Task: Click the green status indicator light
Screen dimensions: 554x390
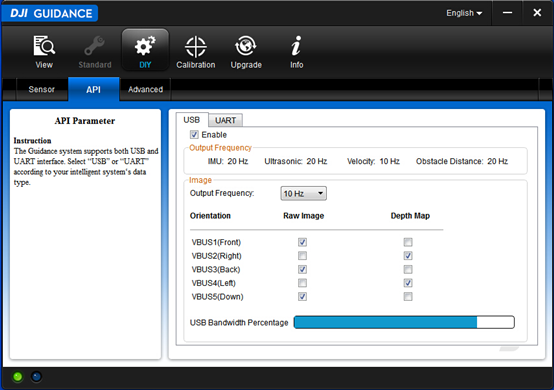Action: coord(17,377)
